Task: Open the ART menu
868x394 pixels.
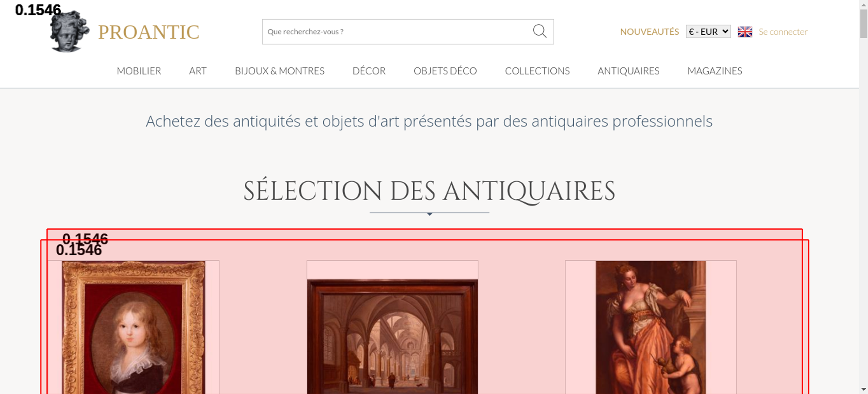Action: click(197, 71)
